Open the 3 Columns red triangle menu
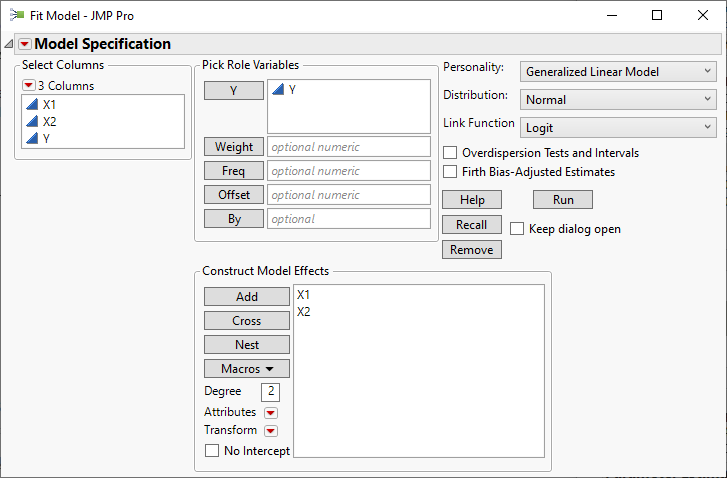Viewport: 727px width, 478px height. [x=29, y=86]
